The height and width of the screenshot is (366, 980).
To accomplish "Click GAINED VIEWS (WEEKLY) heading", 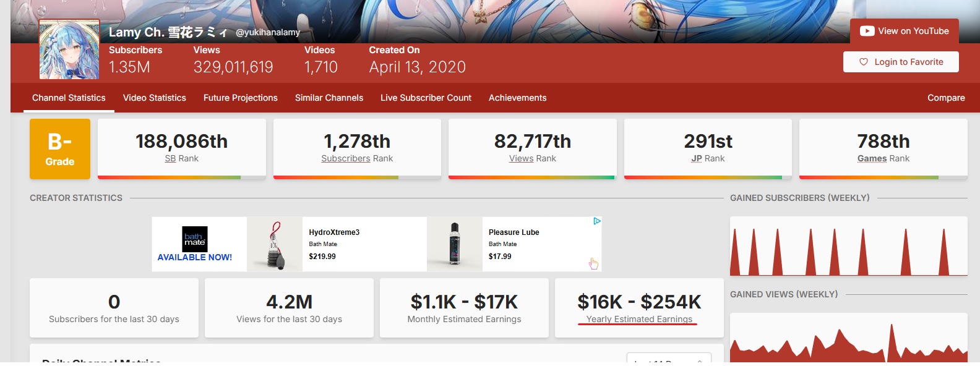I will point(784,294).
